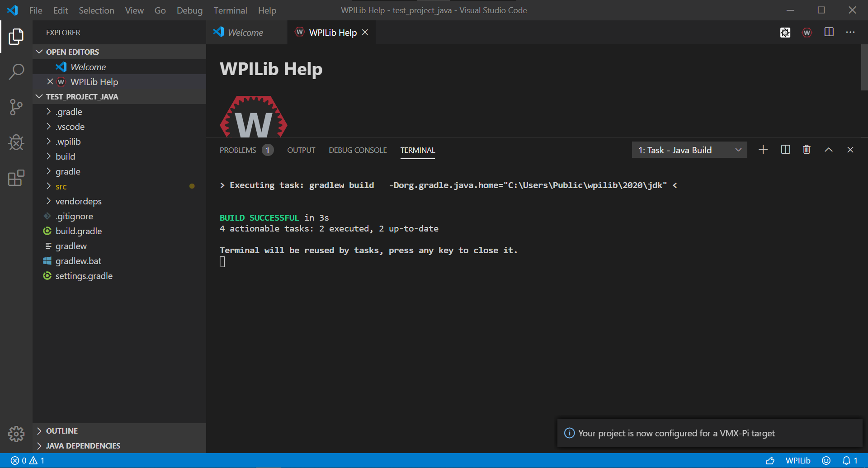Switch to the Problems panel tab

(x=246, y=150)
